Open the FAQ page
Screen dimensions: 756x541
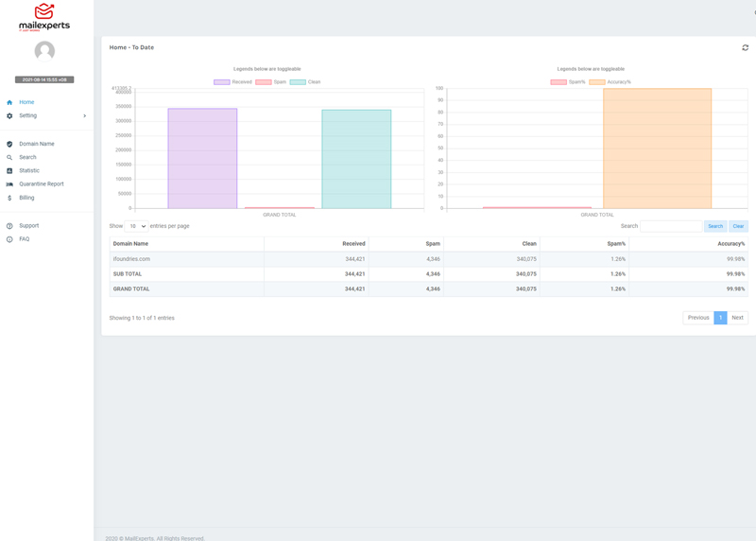[25, 239]
